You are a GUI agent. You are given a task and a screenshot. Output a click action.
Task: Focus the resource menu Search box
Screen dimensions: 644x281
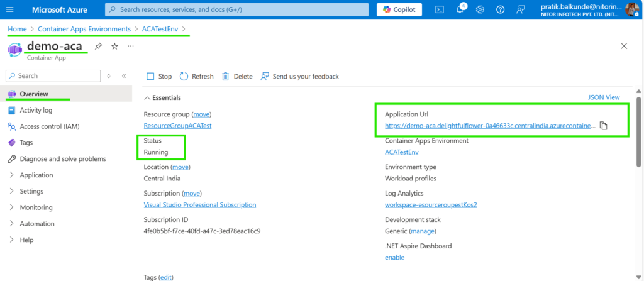pos(53,76)
